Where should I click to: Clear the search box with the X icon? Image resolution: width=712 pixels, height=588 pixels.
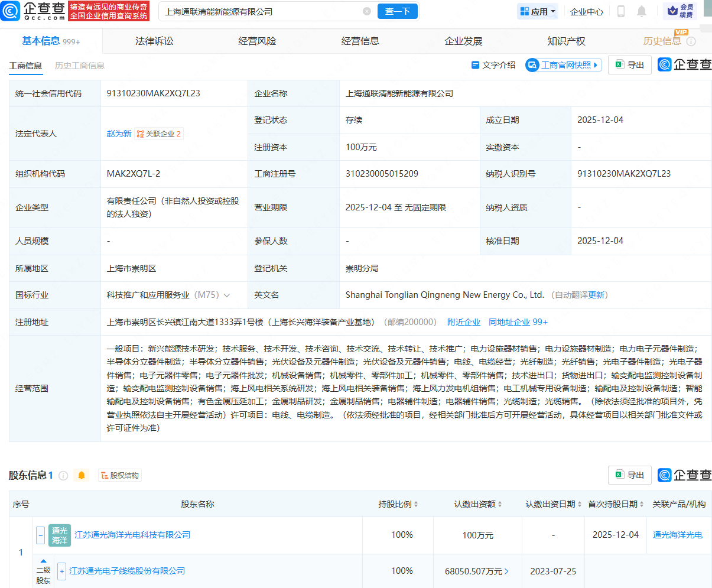point(367,11)
